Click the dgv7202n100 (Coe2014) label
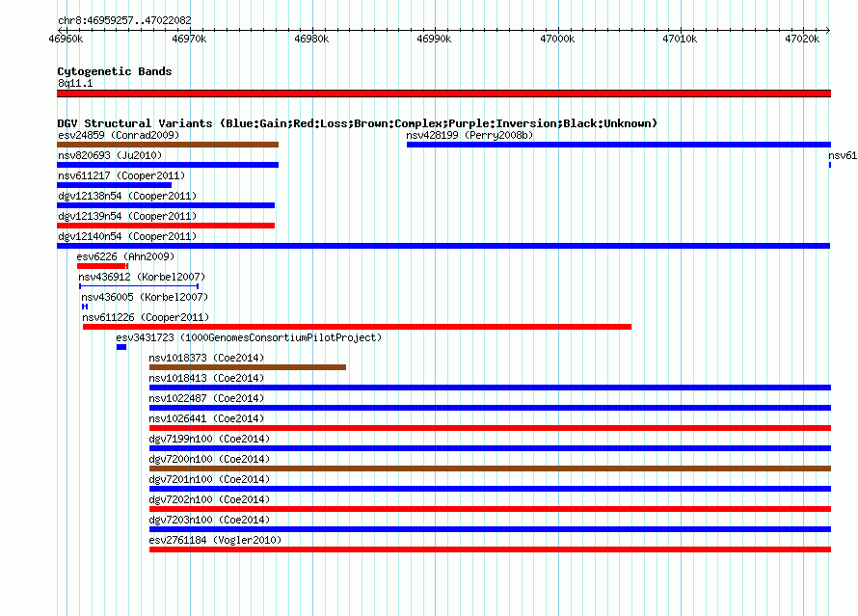This screenshot has width=858, height=616. coord(209,499)
